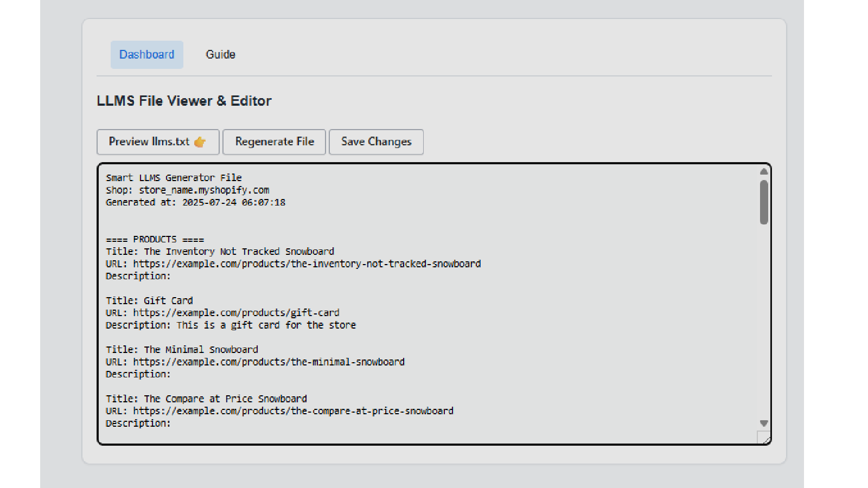
Task: Click the inventory-not-tracked-snowboard URL line
Action: pyautogui.click(x=293, y=264)
